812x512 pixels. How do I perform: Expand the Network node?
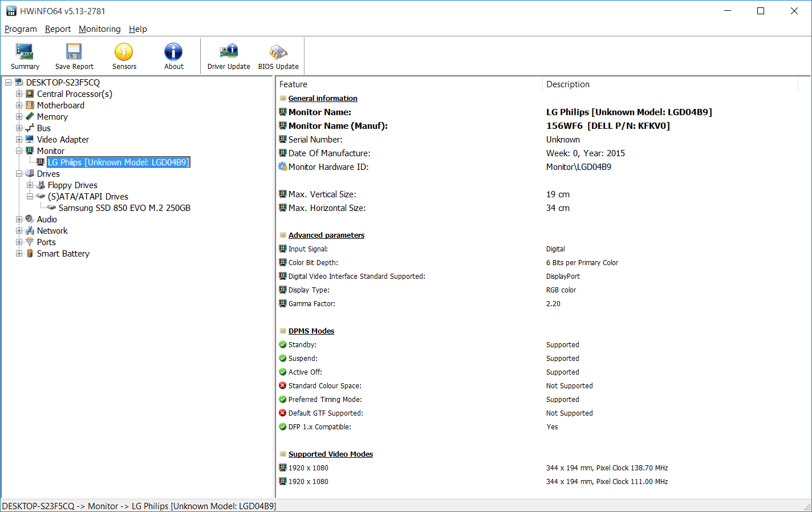tap(19, 230)
